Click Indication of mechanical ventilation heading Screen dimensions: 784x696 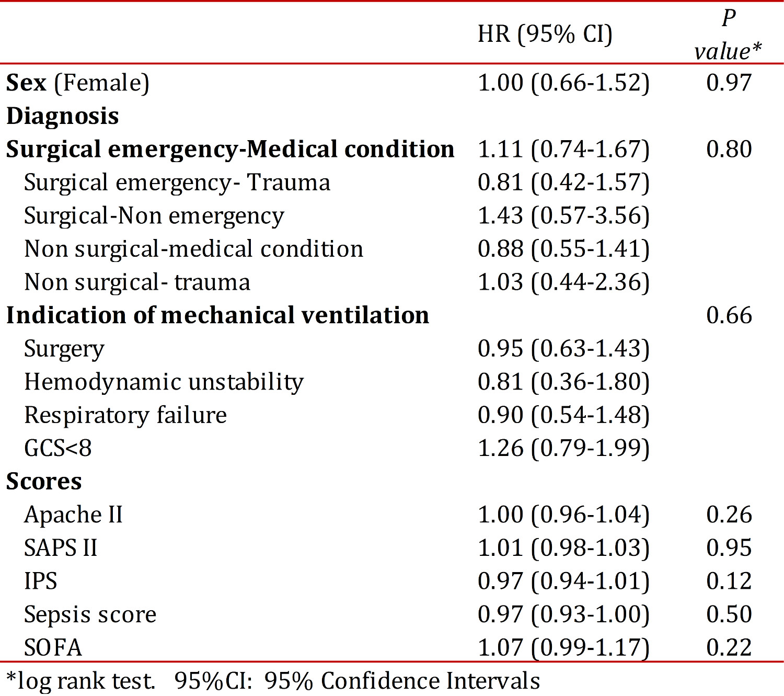tap(217, 316)
